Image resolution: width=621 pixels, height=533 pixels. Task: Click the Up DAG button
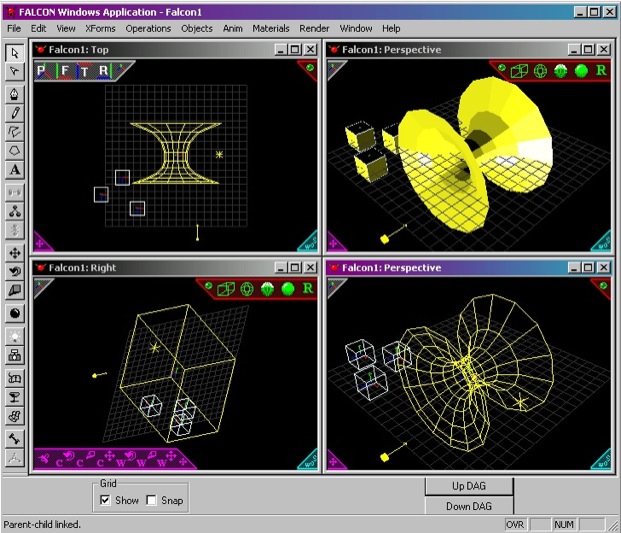(x=469, y=486)
